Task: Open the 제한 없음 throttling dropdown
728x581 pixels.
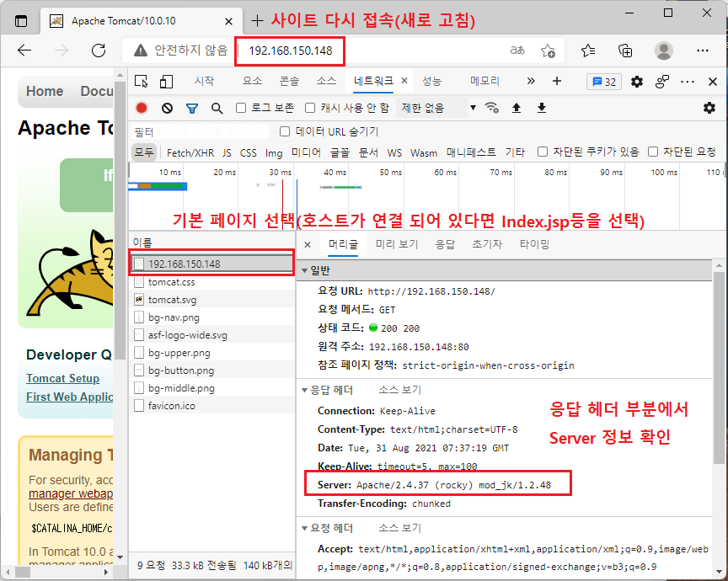Action: coord(437,108)
